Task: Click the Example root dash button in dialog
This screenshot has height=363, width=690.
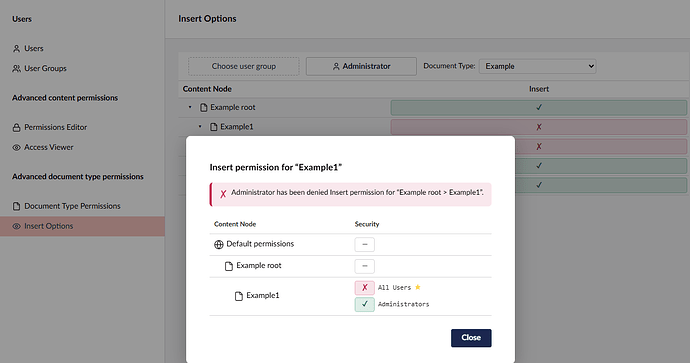Action: [364, 266]
